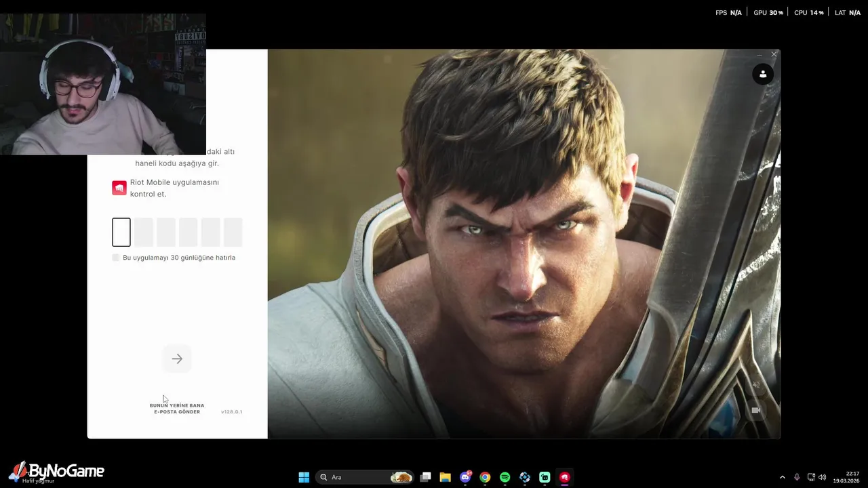868x488 pixels.
Task: Minimize the Riot Client window
Action: (759, 54)
